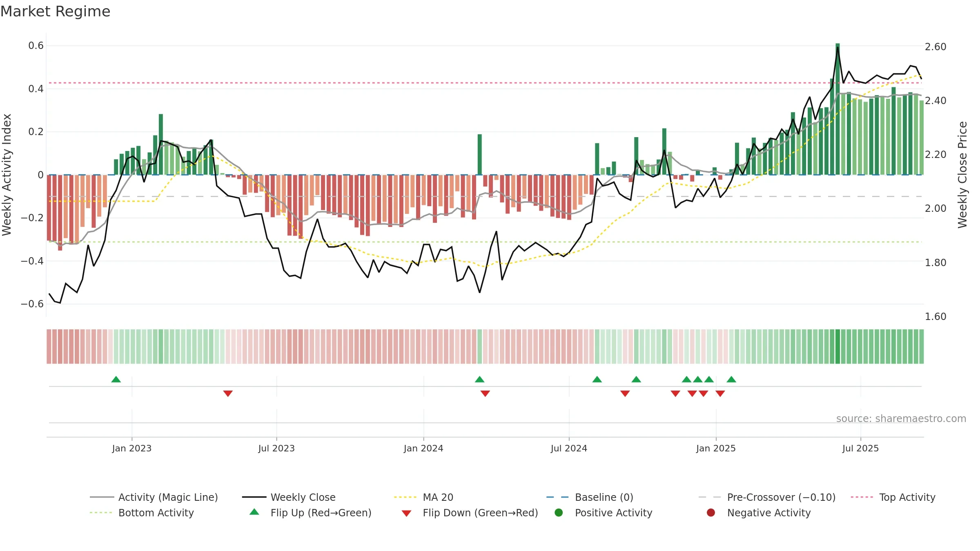980x551 pixels.
Task: Toggle the Activity (Magic Line) legend entry
Action: [x=154, y=497]
